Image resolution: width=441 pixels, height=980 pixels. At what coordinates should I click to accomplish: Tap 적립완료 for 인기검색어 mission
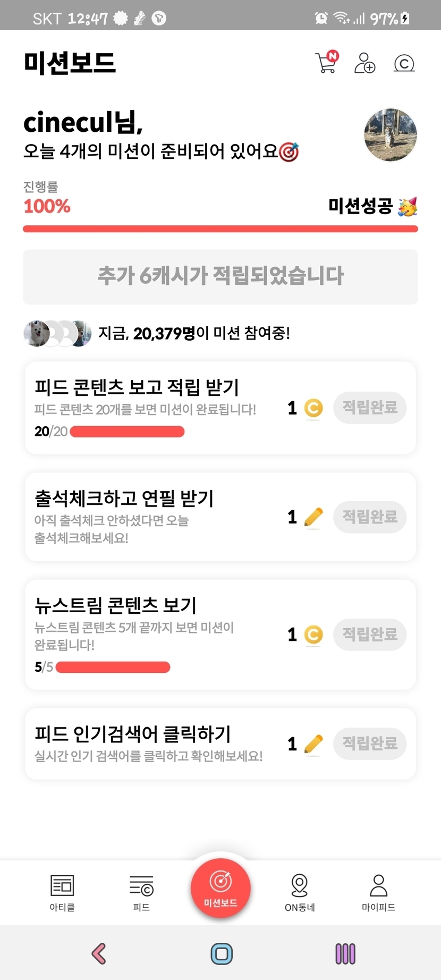click(370, 743)
